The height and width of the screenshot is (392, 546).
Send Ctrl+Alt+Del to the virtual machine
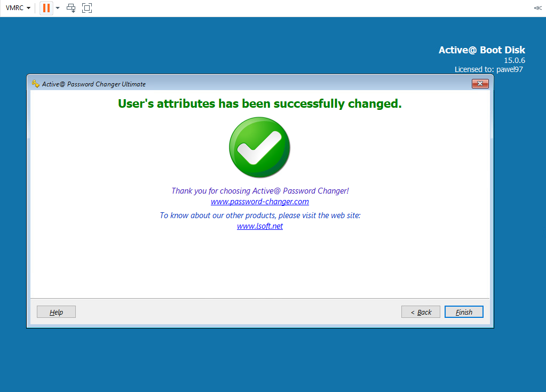click(71, 8)
